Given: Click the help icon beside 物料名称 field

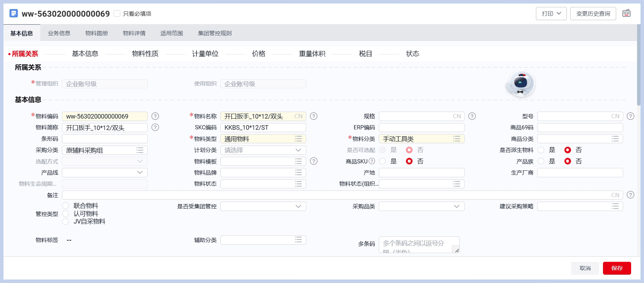Looking at the screenshot, I should tap(313, 116).
